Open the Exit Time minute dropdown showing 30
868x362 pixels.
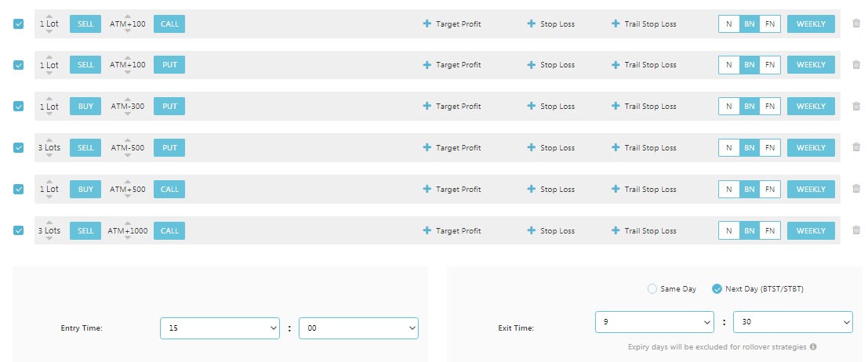(793, 322)
